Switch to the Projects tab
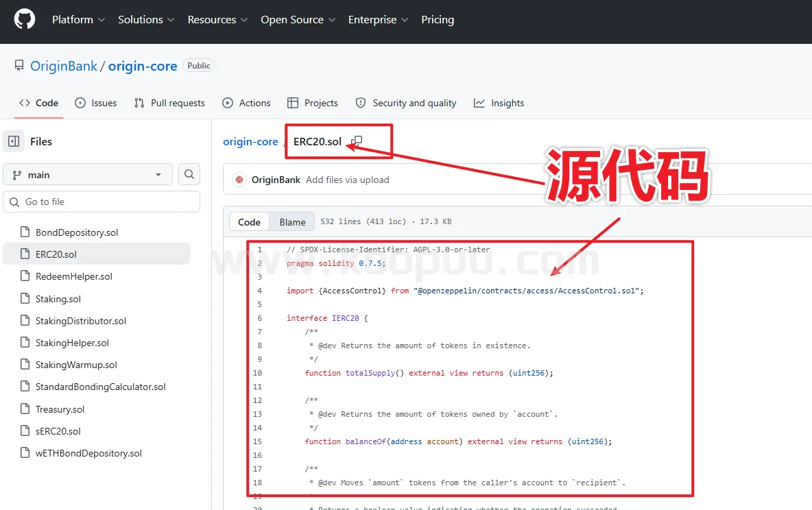Viewport: 812px width, 510px height. click(313, 103)
